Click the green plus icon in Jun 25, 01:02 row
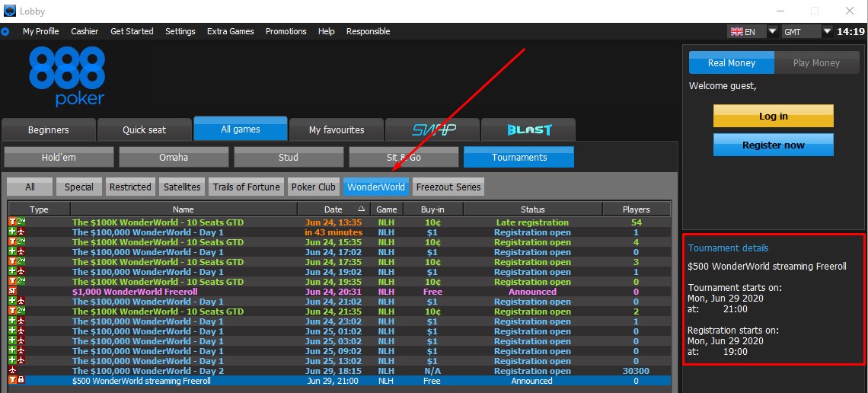Image resolution: width=868 pixels, height=393 pixels. pyautogui.click(x=12, y=331)
